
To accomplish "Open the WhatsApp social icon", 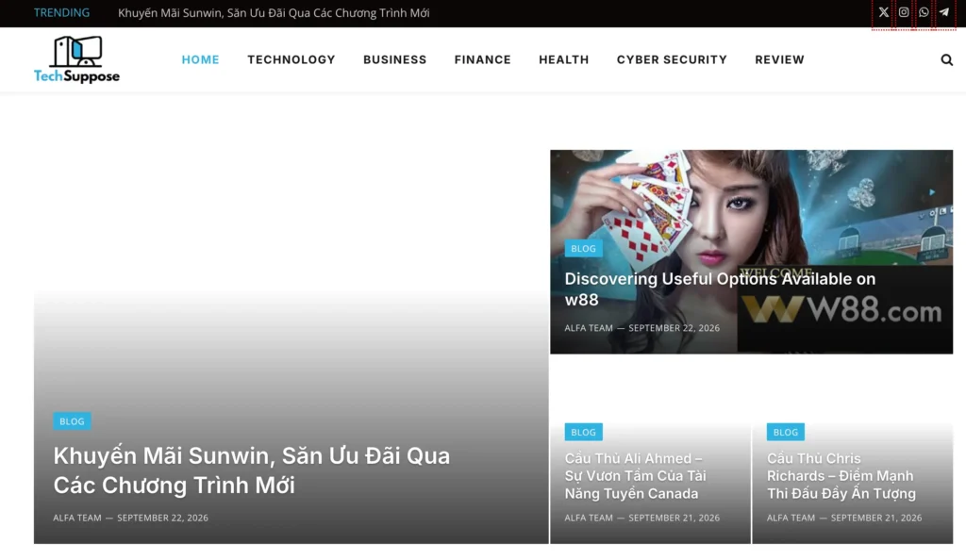I will click(924, 12).
